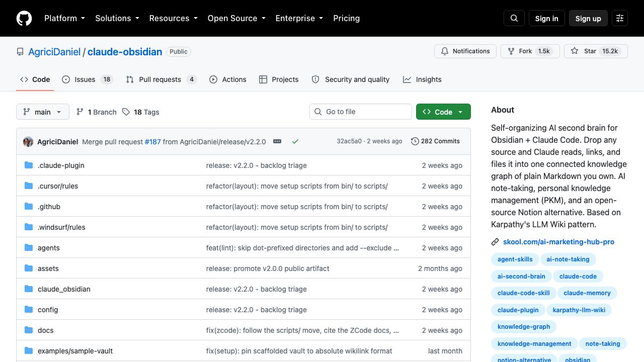Image resolution: width=644 pixels, height=362 pixels.
Task: View the 282 Commits history
Action: coord(436,141)
